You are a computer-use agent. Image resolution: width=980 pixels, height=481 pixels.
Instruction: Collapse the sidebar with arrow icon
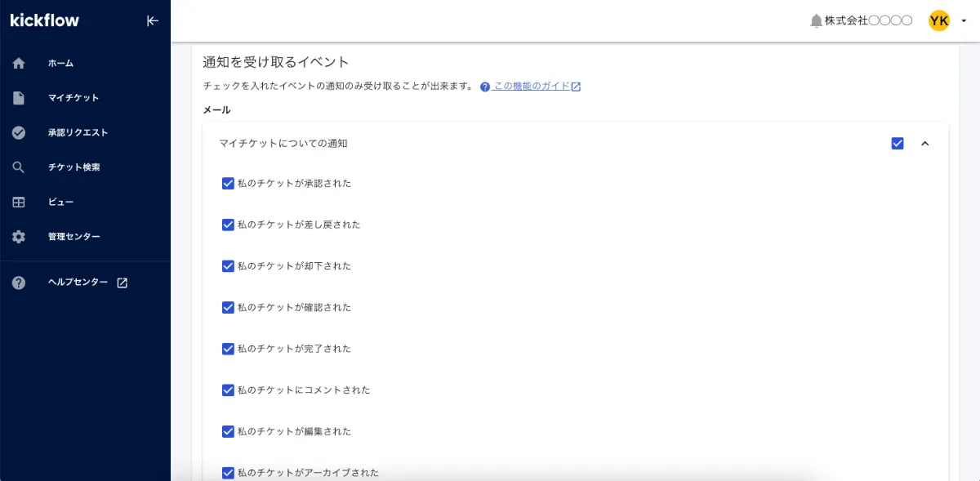(x=153, y=21)
